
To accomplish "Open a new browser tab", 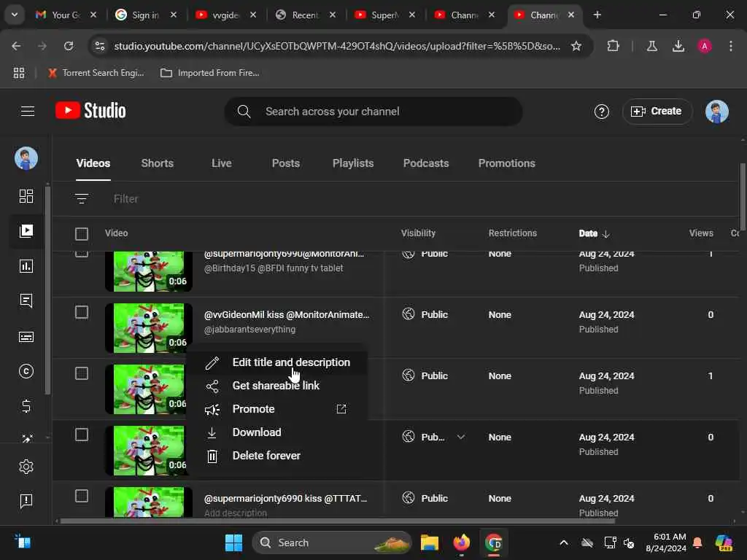I will [x=597, y=15].
